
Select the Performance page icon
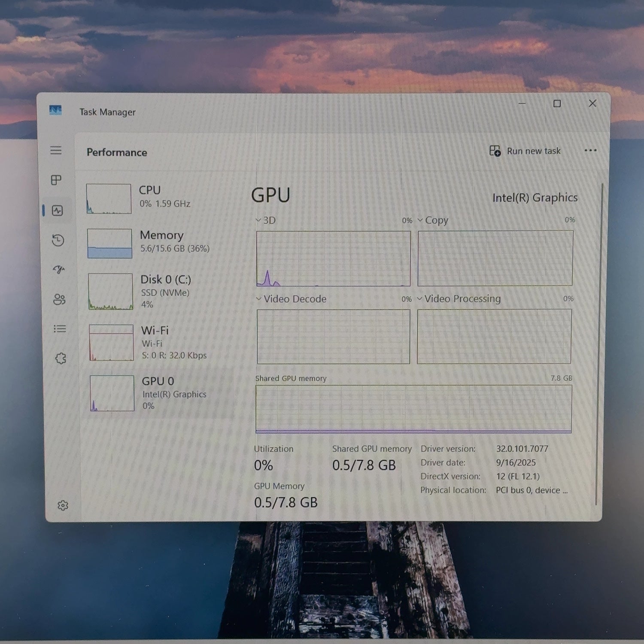58,210
